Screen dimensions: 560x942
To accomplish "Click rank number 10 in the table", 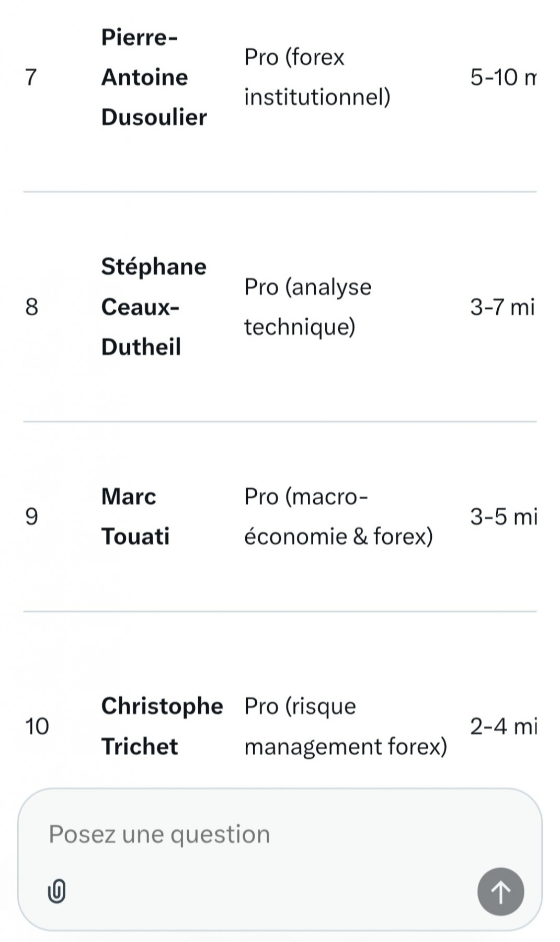I will [37, 726].
